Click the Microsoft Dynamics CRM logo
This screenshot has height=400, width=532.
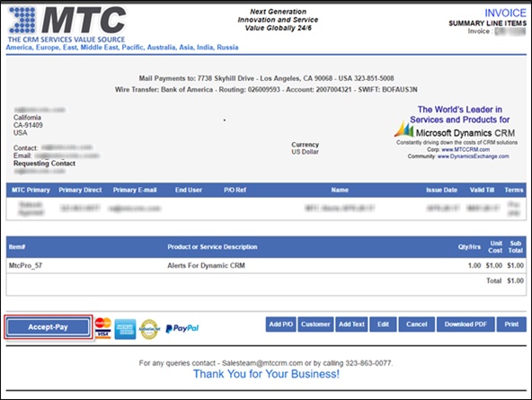[x=455, y=131]
